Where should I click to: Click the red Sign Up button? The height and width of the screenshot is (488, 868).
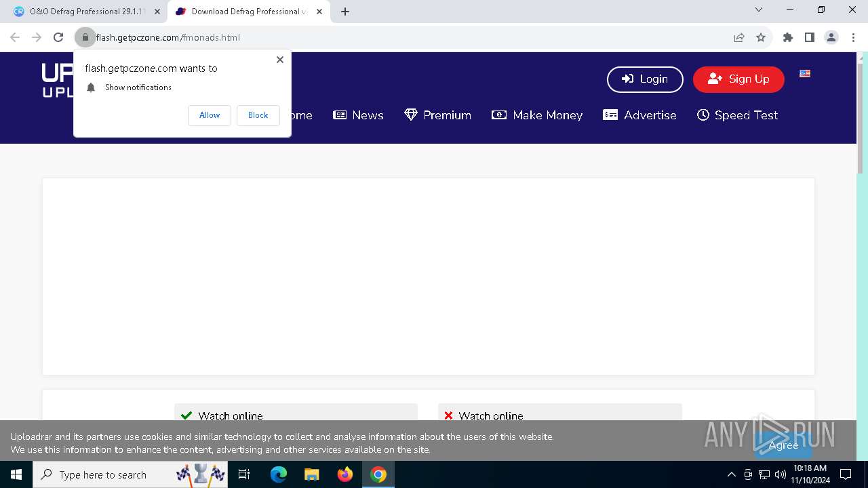(x=738, y=79)
